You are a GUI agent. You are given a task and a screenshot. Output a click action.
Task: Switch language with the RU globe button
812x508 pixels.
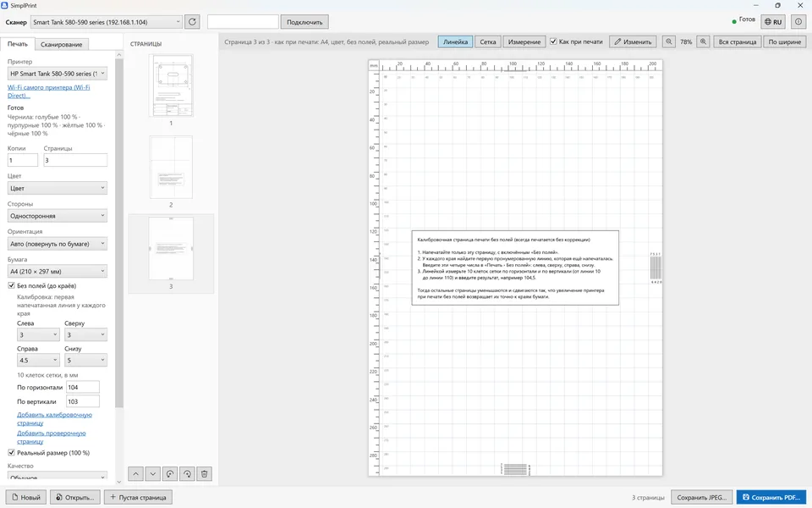(x=773, y=22)
